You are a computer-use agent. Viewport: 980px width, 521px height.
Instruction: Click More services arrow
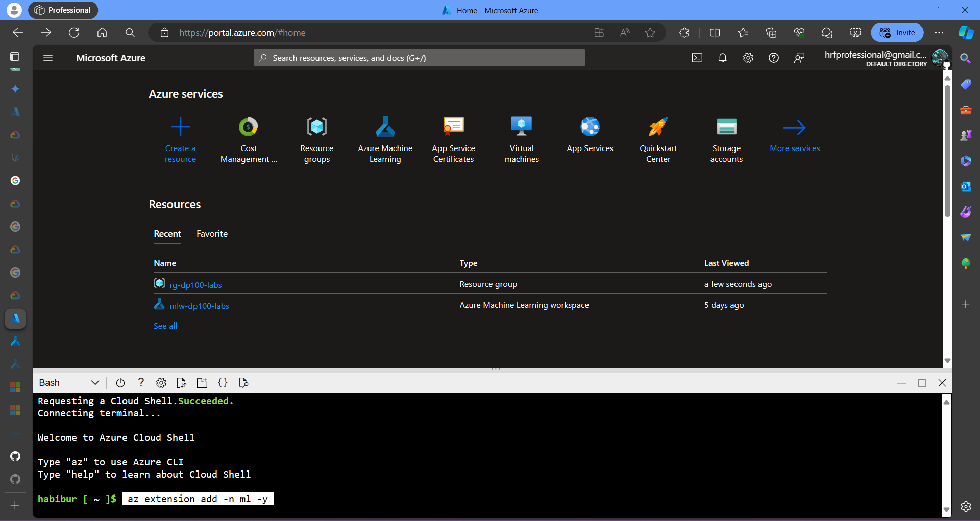(795, 127)
